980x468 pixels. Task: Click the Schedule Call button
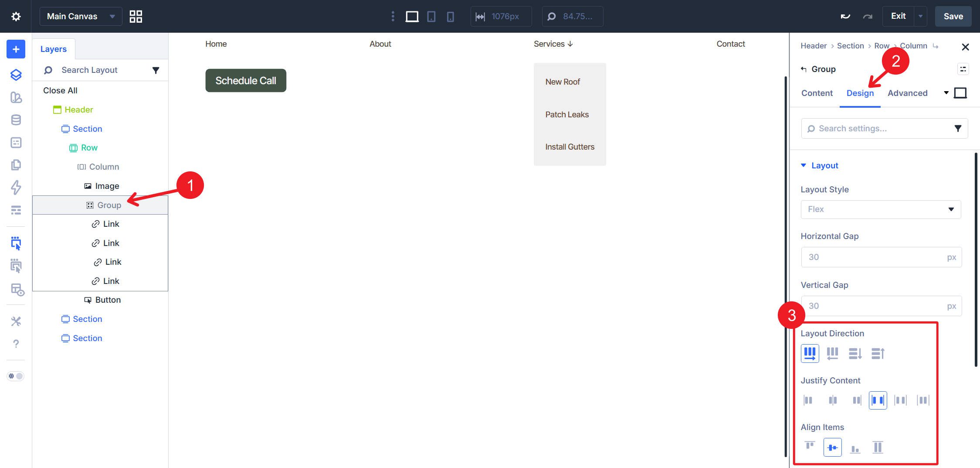coord(245,80)
